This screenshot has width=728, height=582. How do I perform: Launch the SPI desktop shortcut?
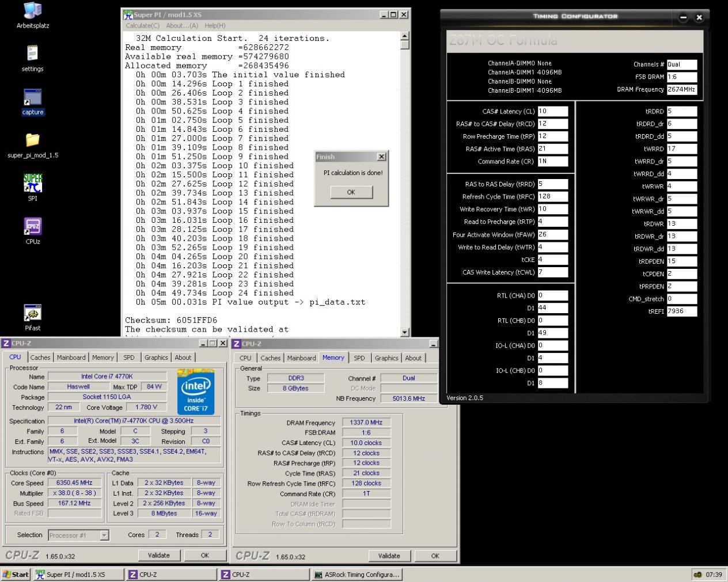[32, 184]
